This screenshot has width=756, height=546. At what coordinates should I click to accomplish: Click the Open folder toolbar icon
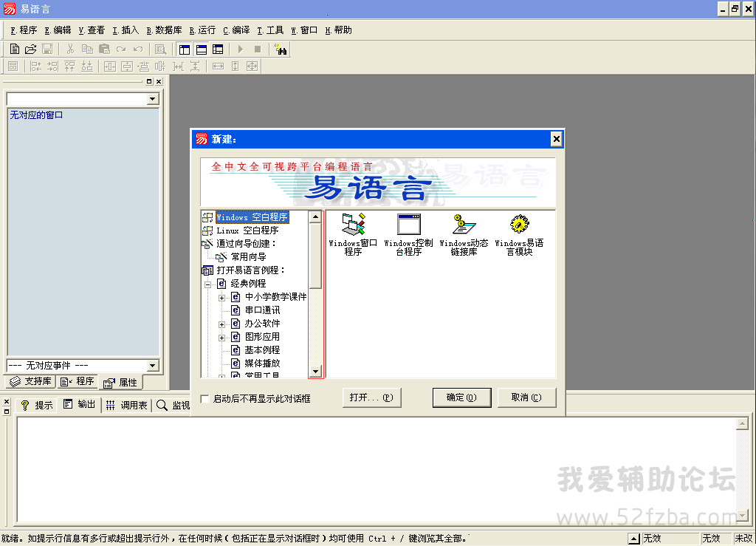coord(30,50)
